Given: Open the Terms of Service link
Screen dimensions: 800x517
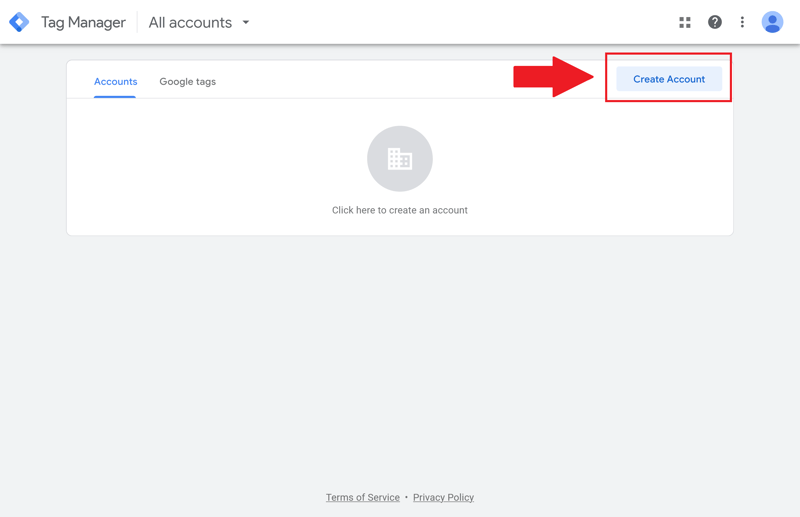Looking at the screenshot, I should coord(362,497).
